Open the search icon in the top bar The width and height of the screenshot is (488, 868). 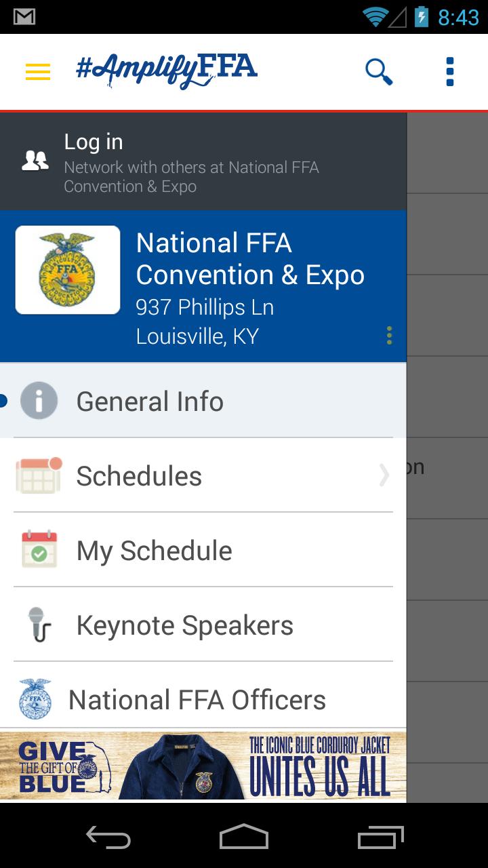coord(378,71)
